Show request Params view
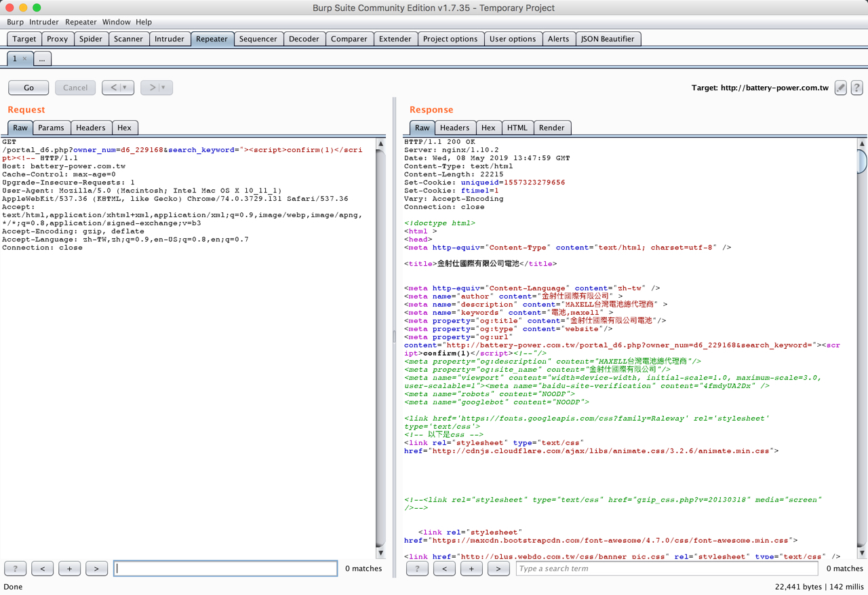The image size is (868, 595). pyautogui.click(x=51, y=128)
